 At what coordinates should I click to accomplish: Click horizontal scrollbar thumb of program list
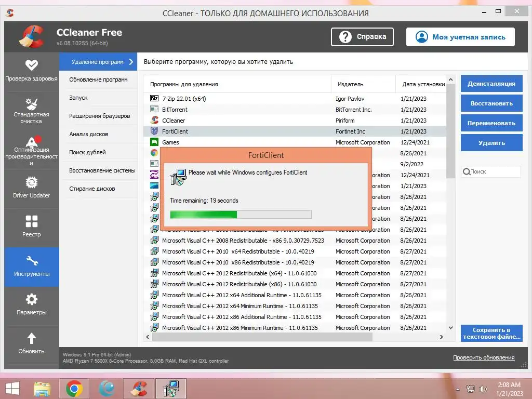[x=262, y=337]
